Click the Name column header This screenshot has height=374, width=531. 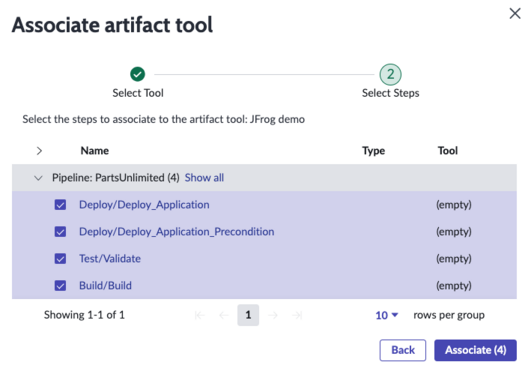point(94,151)
